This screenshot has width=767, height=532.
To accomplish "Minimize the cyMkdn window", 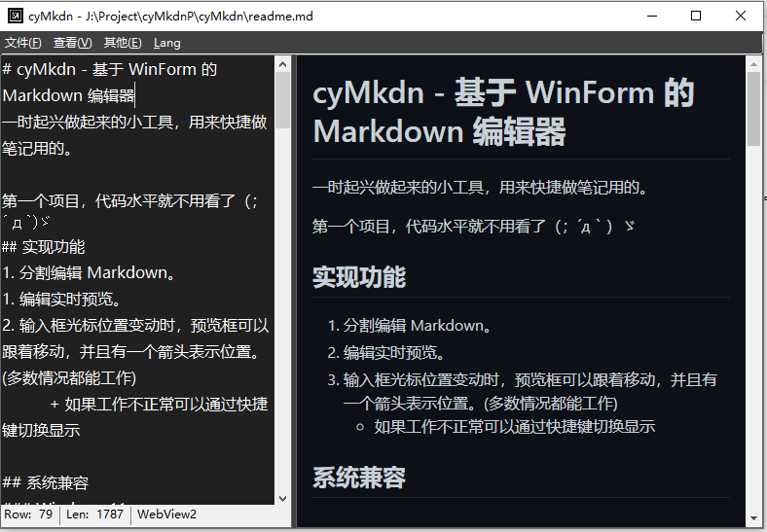I will point(652,16).
